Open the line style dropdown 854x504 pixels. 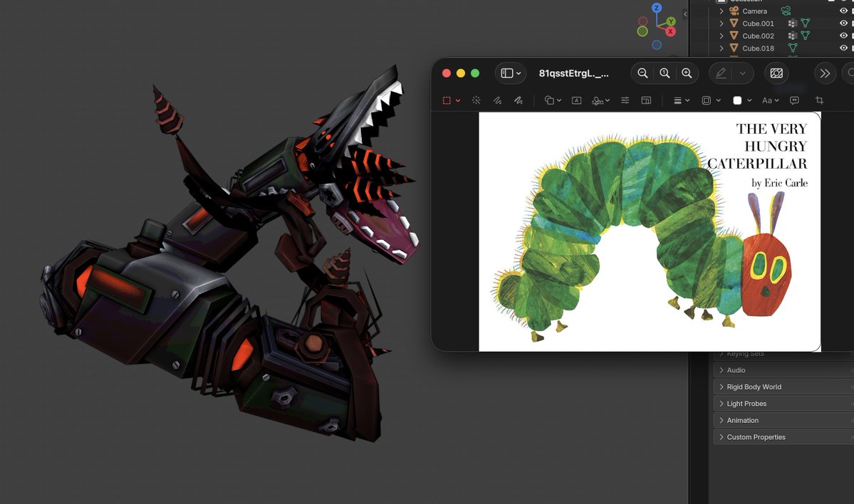pos(682,100)
